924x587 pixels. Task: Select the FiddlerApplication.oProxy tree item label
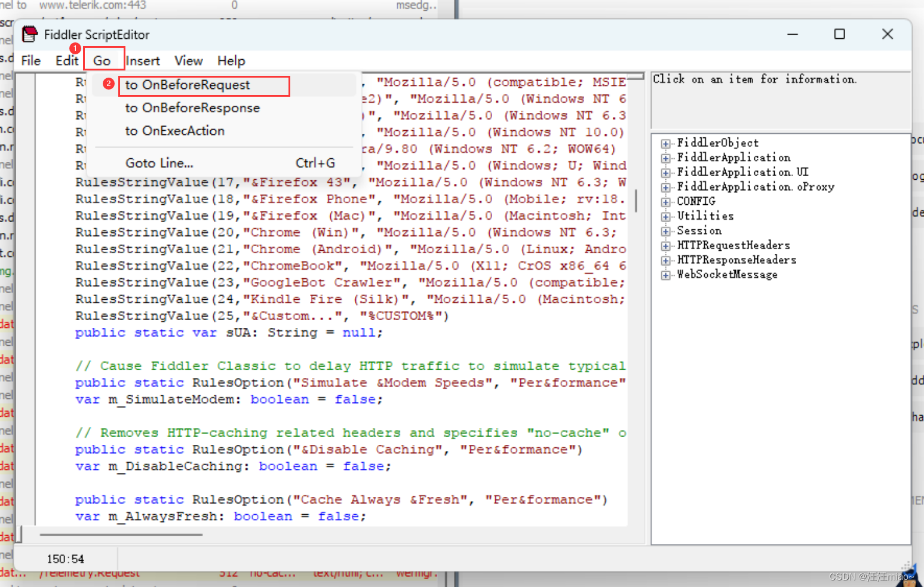tap(755, 186)
